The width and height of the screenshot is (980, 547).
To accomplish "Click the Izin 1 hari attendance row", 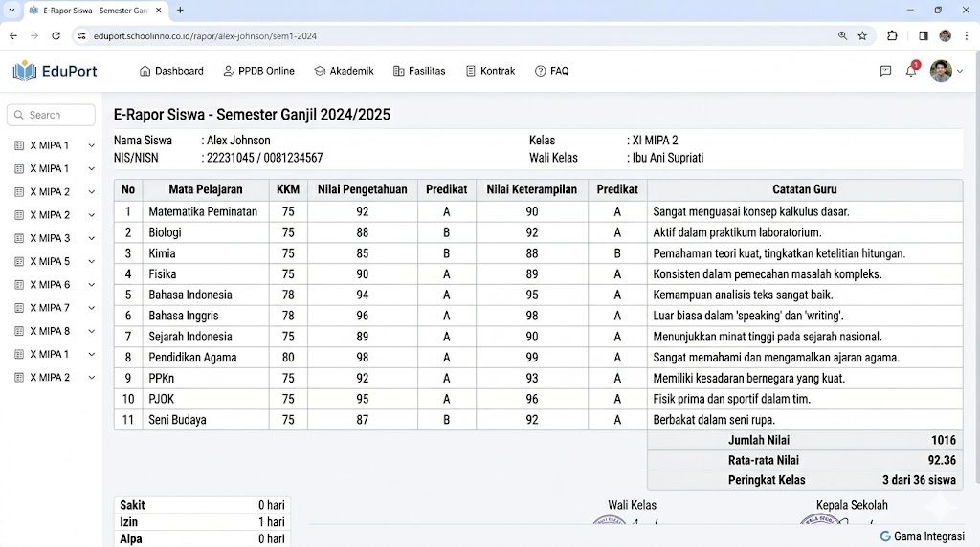I will [x=203, y=522].
